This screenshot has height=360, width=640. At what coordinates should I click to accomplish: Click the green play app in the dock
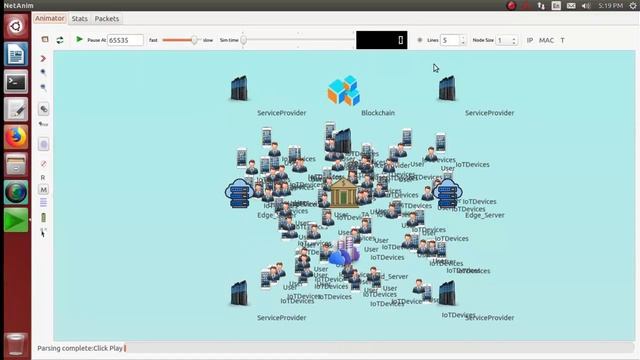click(16, 220)
